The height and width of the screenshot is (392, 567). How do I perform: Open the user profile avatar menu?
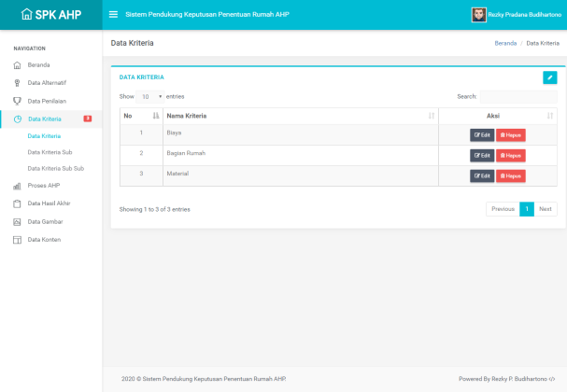pyautogui.click(x=478, y=14)
